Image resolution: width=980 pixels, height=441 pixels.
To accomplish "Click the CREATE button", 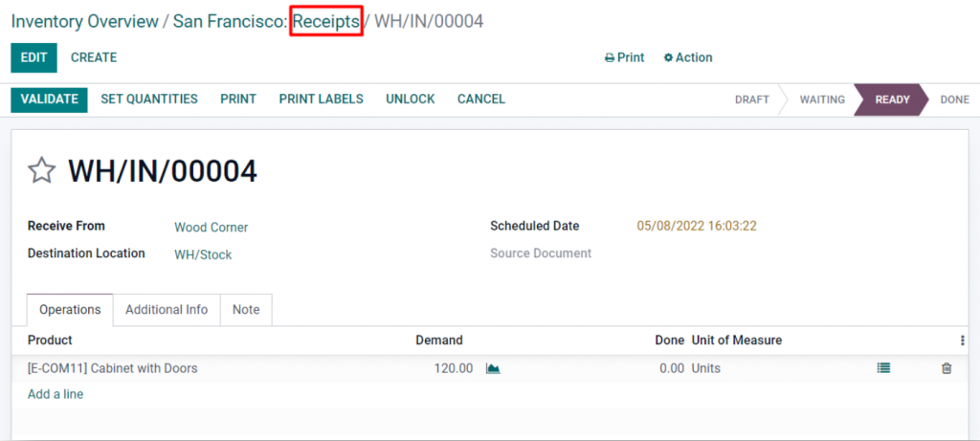I will 94,57.
